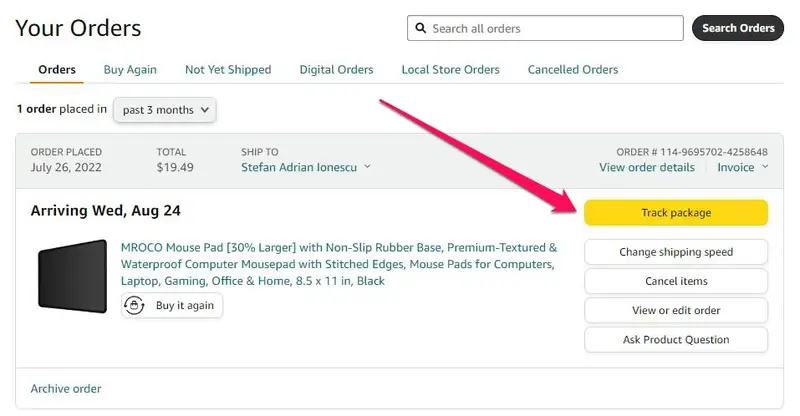Click the order date July 26, 2022
800x416 pixels.
66,167
